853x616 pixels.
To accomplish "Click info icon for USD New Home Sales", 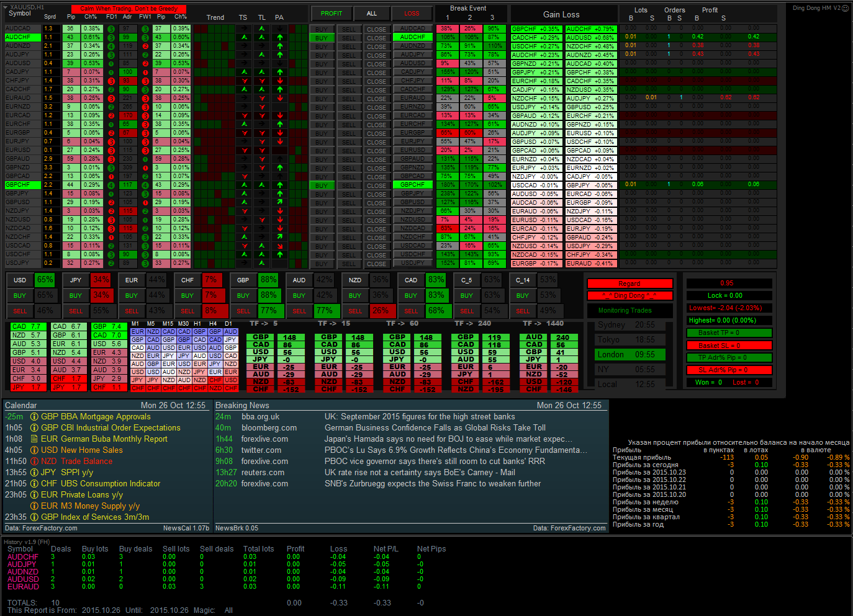I will point(34,450).
